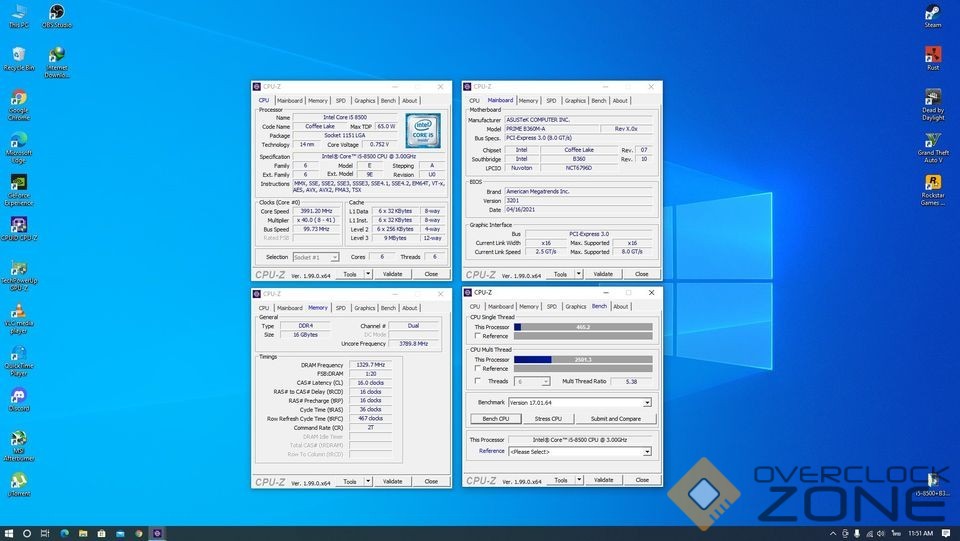The width and height of the screenshot is (960, 541).
Task: Open uTorrent desktop shortcut
Action: point(19,485)
